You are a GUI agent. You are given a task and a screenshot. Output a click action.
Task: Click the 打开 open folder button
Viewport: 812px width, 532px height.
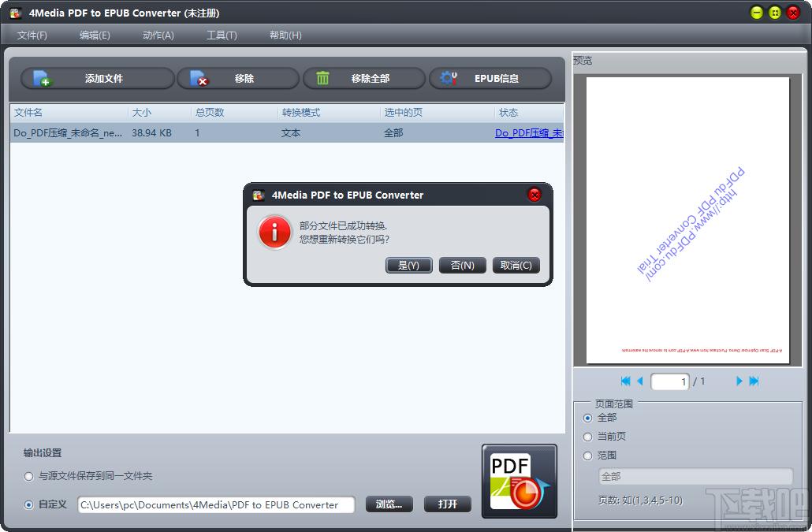pos(448,504)
